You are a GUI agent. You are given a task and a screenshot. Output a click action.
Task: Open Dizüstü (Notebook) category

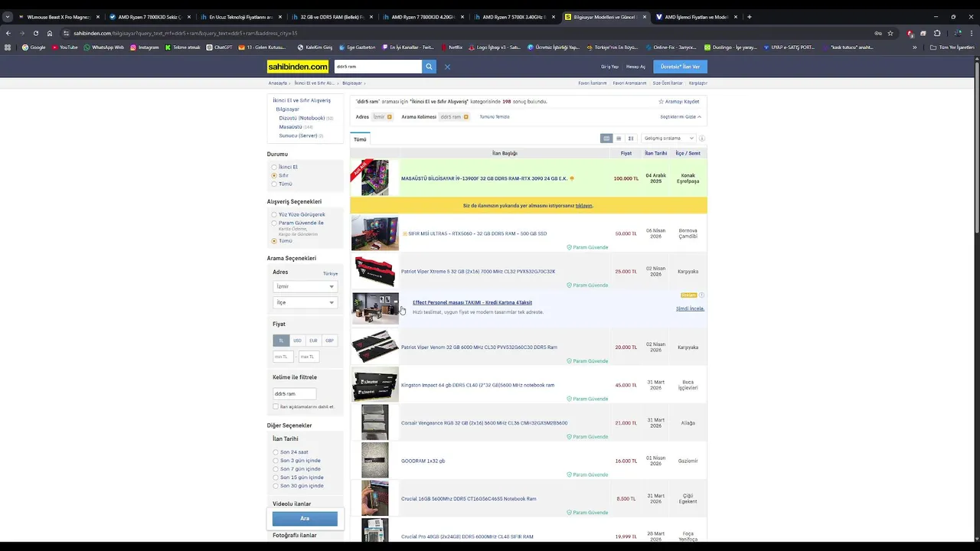(302, 118)
